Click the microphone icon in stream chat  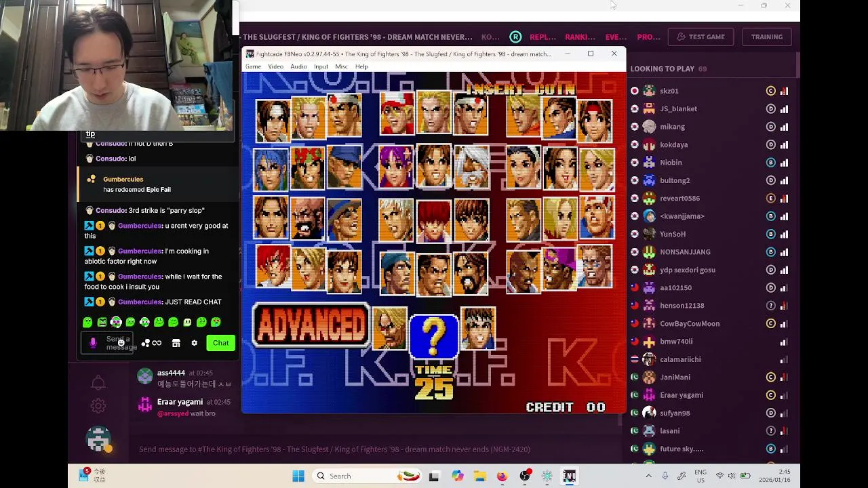click(x=93, y=343)
